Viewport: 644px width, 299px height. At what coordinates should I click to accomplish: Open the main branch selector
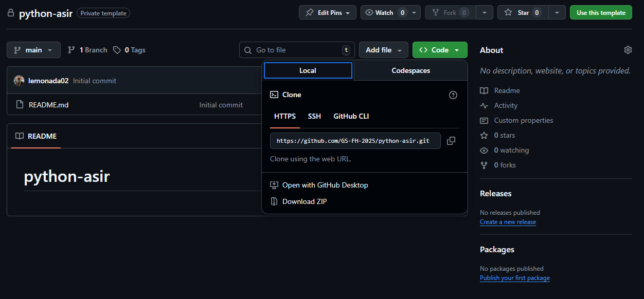33,50
